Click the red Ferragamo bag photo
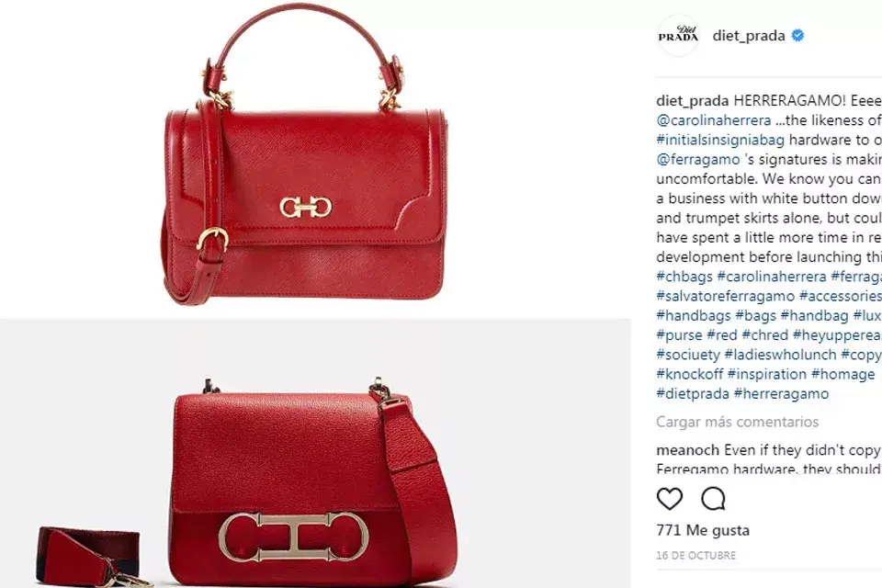This screenshot has height=588, width=882. click(x=305, y=157)
